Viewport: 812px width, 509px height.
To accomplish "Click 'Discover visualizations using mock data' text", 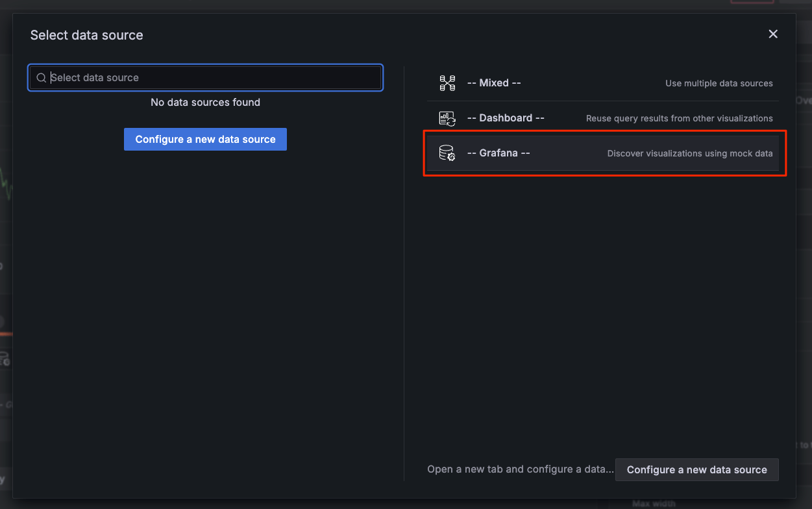I will tap(690, 153).
